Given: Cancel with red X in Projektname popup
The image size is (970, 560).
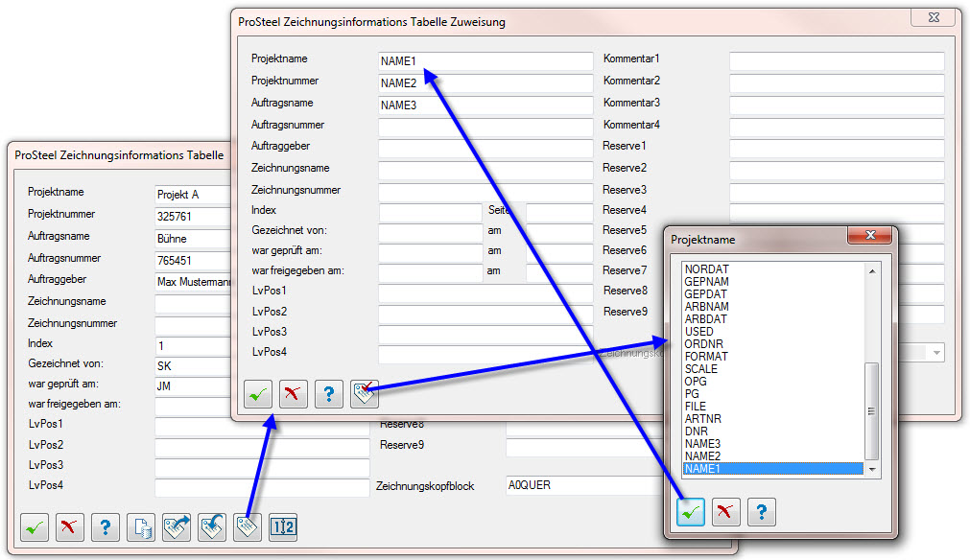Looking at the screenshot, I should coord(725,512).
